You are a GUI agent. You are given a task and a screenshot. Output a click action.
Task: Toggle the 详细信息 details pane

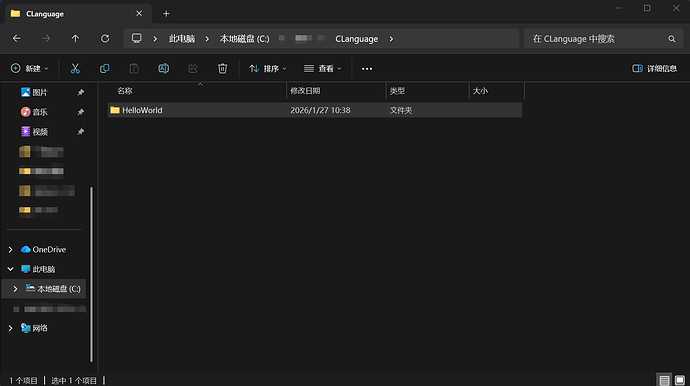pos(654,69)
